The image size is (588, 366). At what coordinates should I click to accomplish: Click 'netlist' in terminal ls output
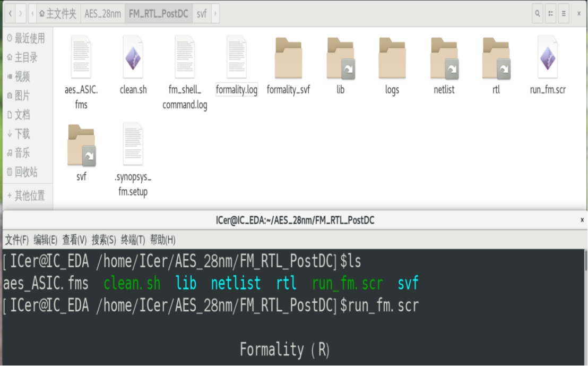tap(236, 284)
